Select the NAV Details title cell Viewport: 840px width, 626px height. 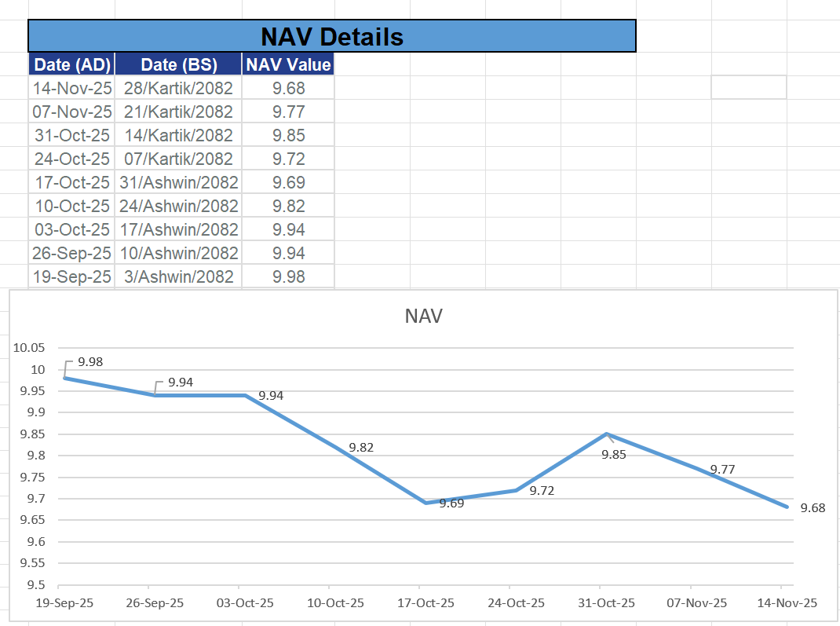pos(331,36)
